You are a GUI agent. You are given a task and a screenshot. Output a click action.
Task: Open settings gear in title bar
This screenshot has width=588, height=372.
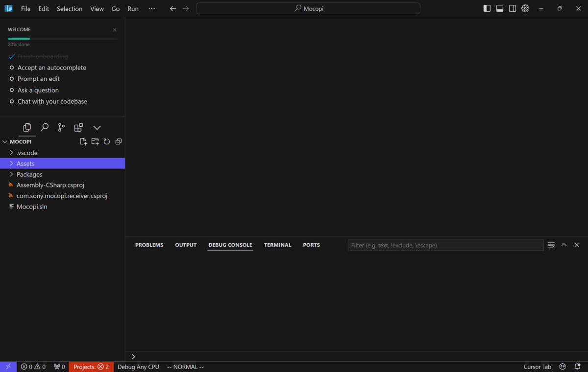click(x=525, y=8)
